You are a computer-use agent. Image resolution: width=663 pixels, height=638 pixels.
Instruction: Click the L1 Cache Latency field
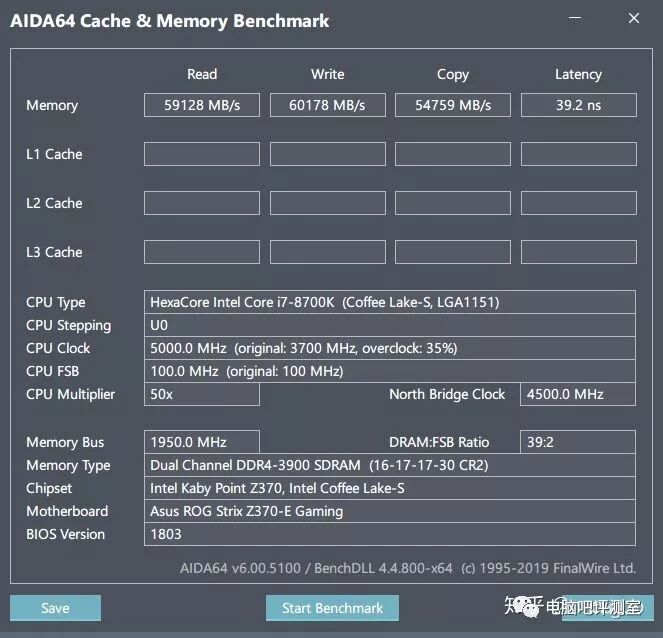click(578, 154)
